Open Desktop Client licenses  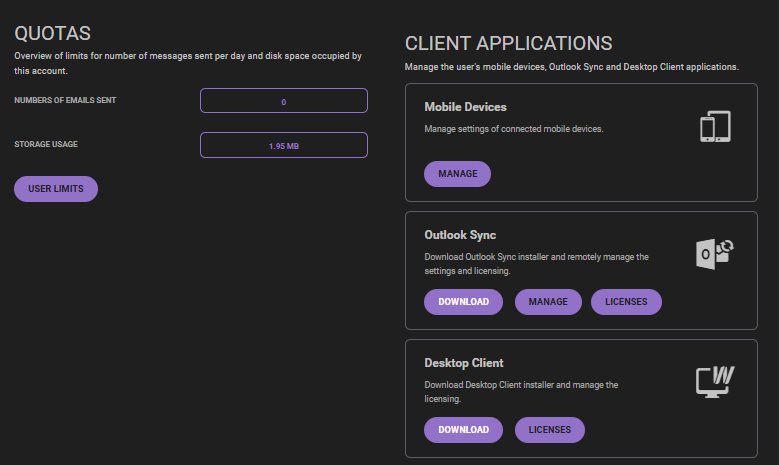(550, 430)
